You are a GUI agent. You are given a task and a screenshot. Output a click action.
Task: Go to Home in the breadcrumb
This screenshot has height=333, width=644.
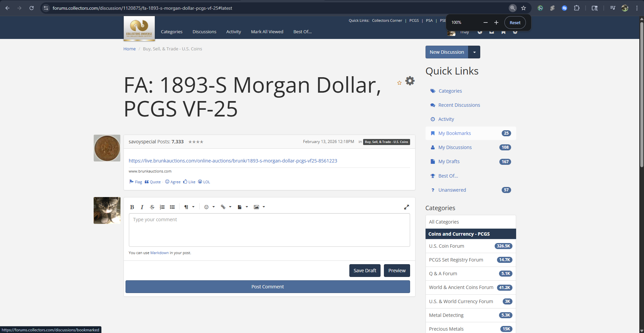point(130,49)
